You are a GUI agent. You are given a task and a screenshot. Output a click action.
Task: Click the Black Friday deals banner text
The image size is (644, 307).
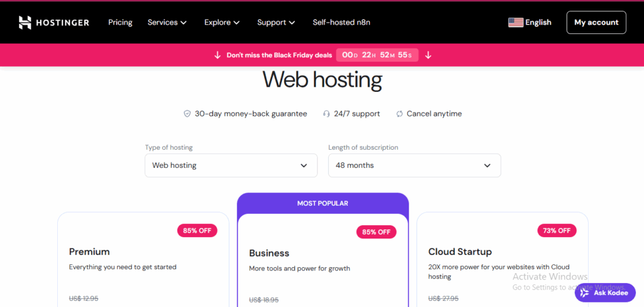(x=279, y=55)
